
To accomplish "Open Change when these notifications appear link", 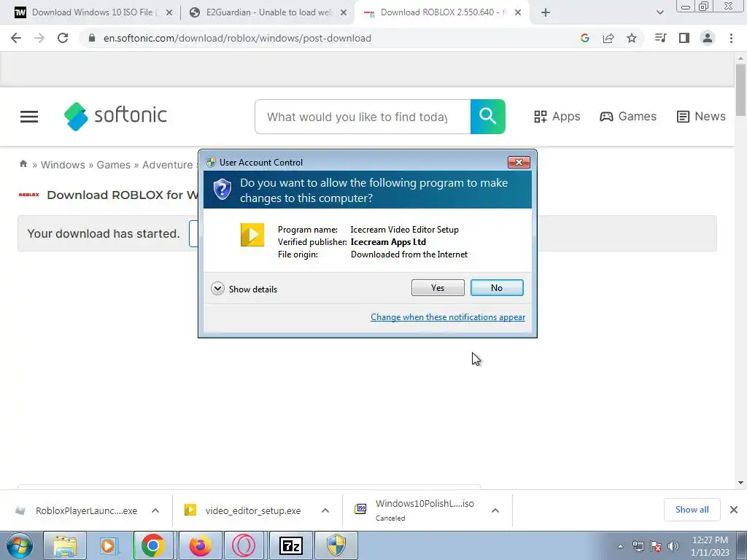I will (x=448, y=317).
